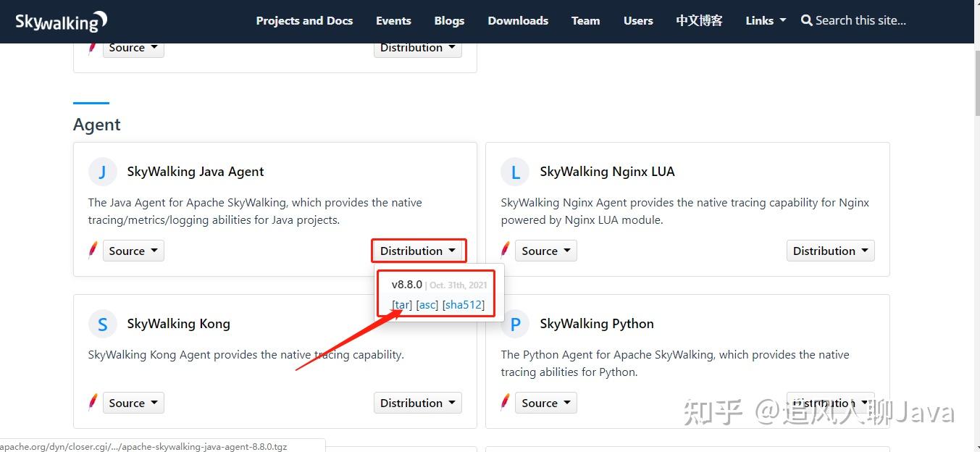This screenshot has width=980, height=452.
Task: Click v8.8.0 version label in dropdown
Action: [407, 285]
